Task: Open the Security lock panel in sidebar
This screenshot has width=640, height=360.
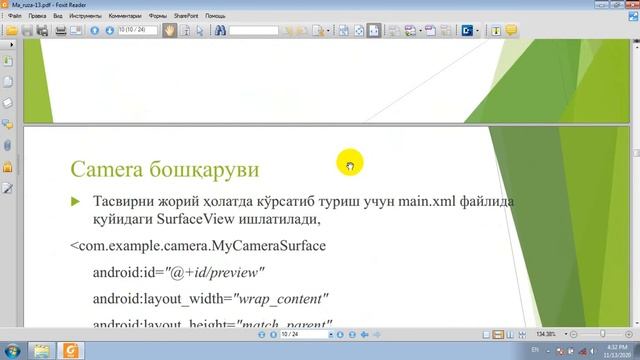Action: (7, 167)
